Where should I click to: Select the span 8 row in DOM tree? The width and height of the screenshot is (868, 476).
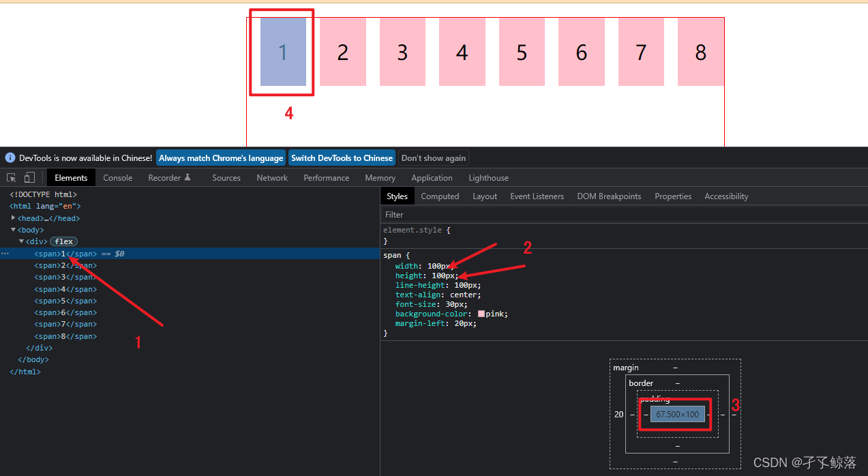190,336
